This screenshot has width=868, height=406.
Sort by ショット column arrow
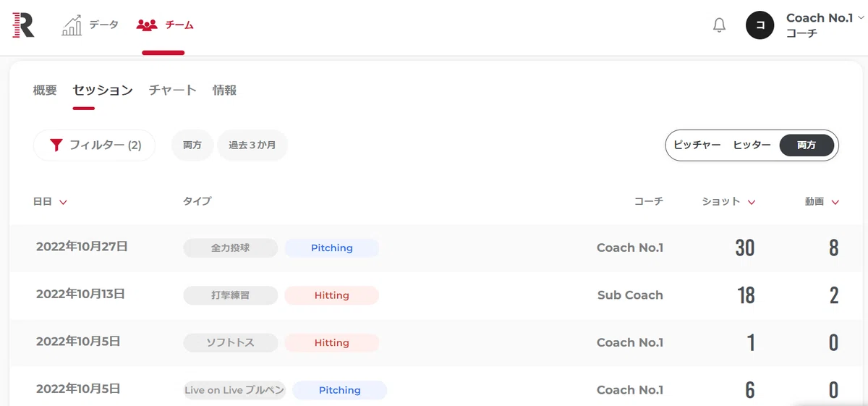pos(752,203)
